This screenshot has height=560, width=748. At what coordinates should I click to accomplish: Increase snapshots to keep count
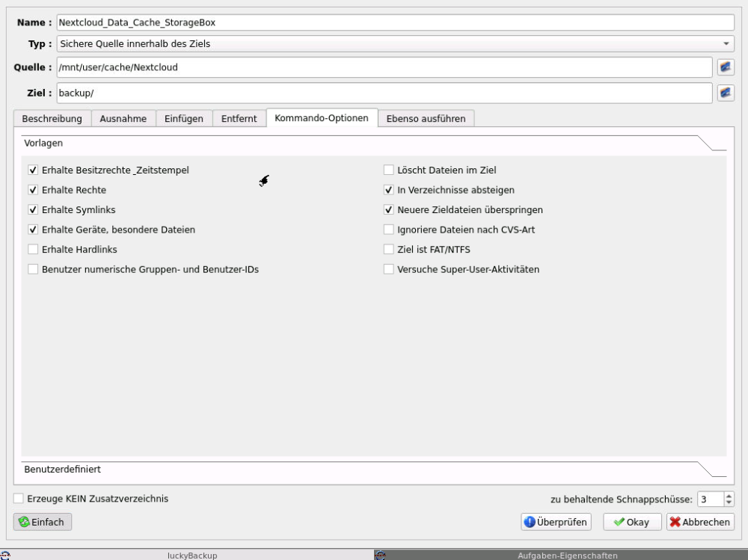729,496
